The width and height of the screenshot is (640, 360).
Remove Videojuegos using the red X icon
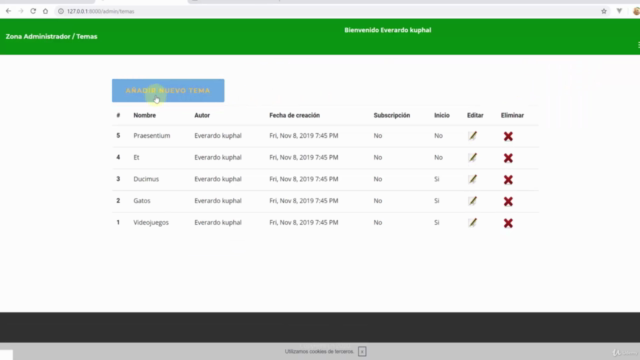click(508, 223)
